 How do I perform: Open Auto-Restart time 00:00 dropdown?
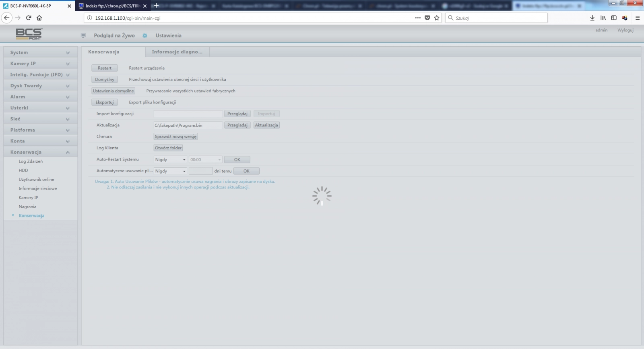(x=205, y=160)
